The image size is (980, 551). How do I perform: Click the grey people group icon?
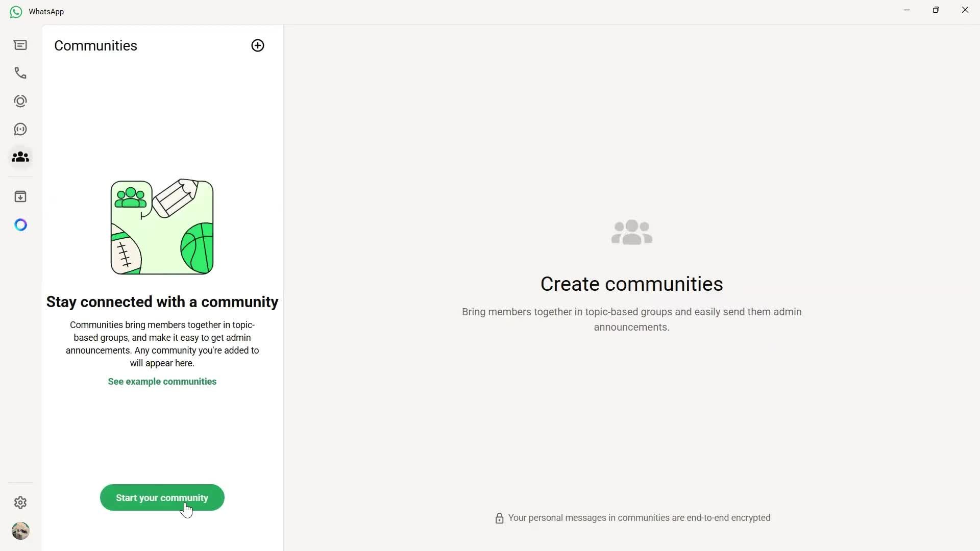coord(631,232)
